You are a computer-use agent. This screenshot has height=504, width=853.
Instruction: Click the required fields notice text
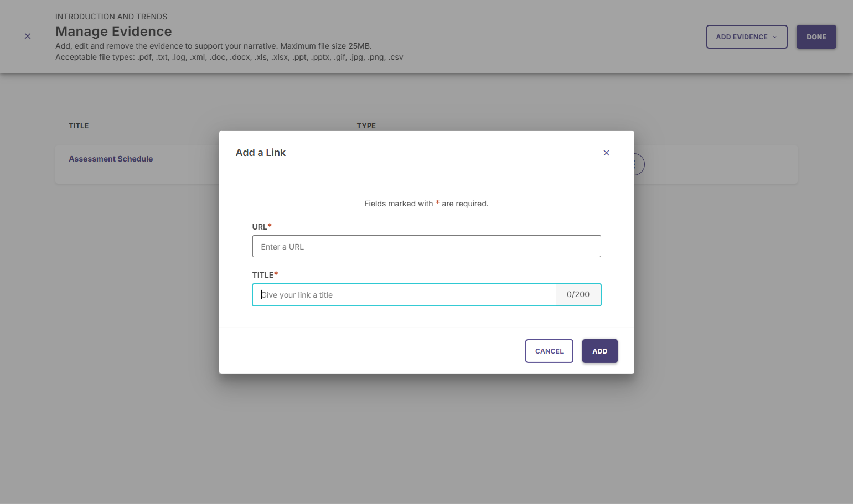click(x=426, y=204)
